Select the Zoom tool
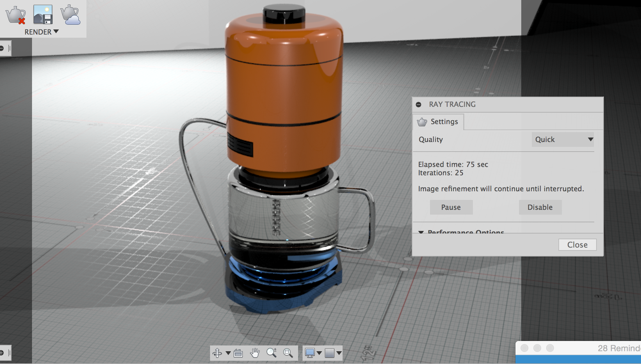Screen dimensions: 641x364 point(272,353)
